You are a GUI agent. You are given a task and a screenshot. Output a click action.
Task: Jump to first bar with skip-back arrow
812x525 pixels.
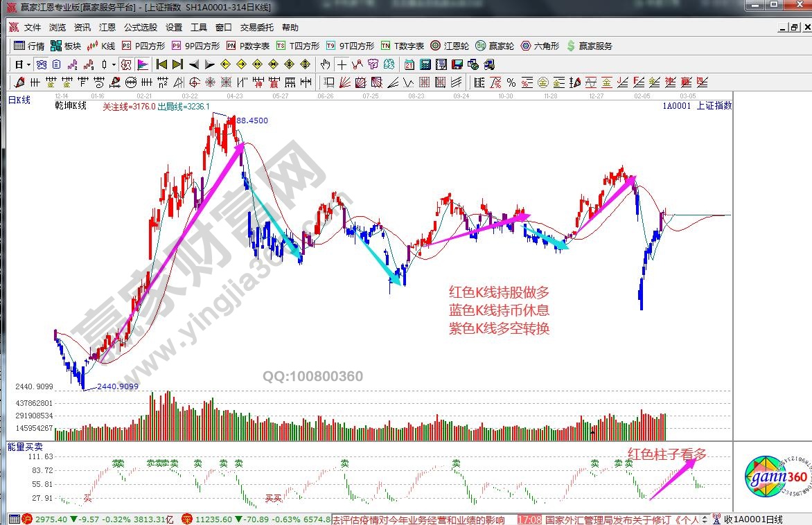[161, 64]
